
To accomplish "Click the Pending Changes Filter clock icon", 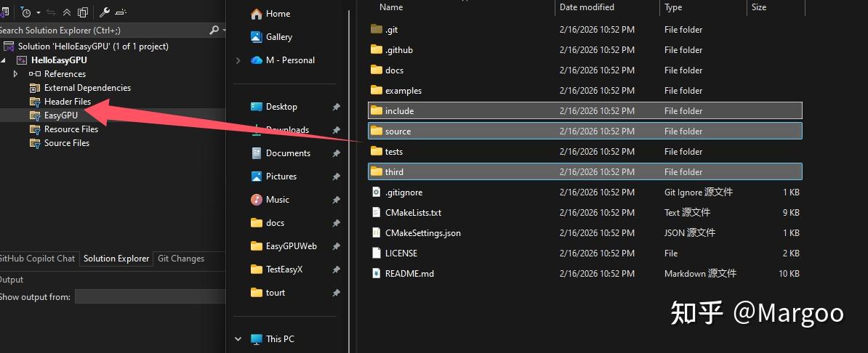I will click(26, 12).
